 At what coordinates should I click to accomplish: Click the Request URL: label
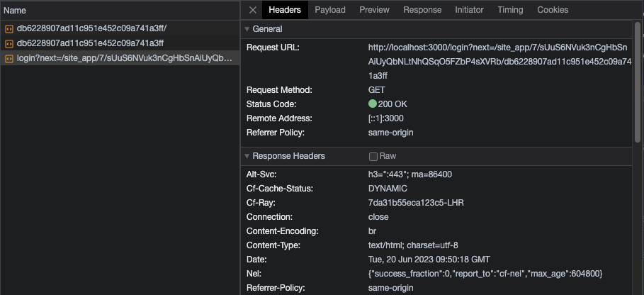point(273,48)
